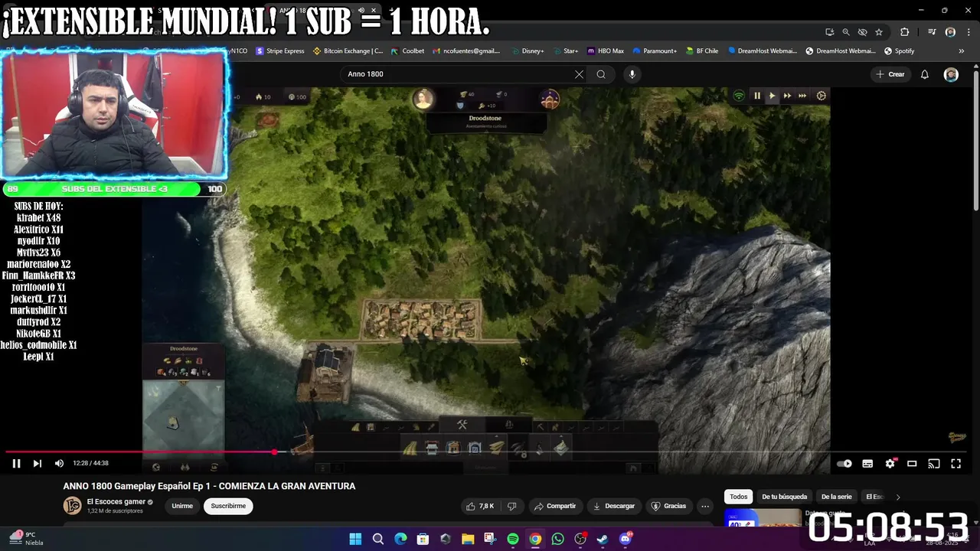
Task: Toggle the autoplay switch in player
Action: tap(844, 464)
